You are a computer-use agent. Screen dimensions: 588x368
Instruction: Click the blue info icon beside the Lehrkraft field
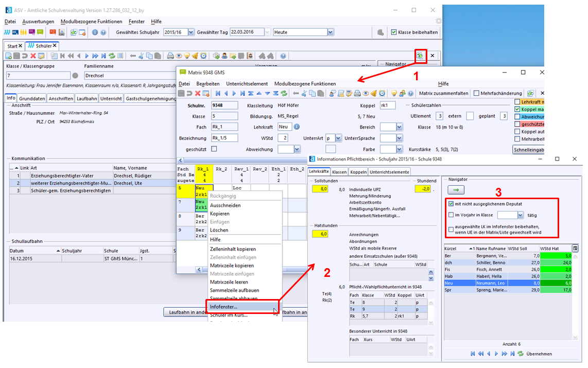[x=297, y=127]
